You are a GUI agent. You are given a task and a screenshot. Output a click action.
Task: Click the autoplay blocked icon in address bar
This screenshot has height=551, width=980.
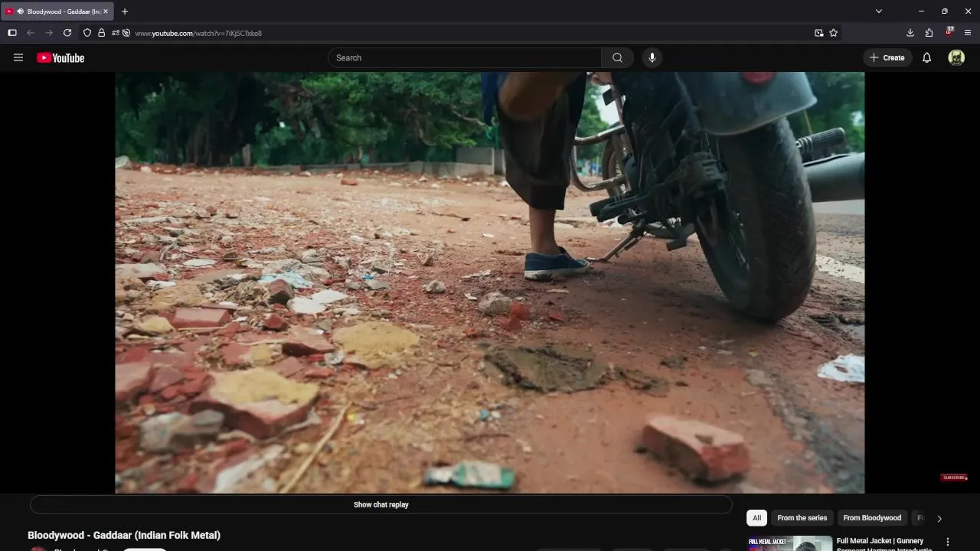pos(126,33)
